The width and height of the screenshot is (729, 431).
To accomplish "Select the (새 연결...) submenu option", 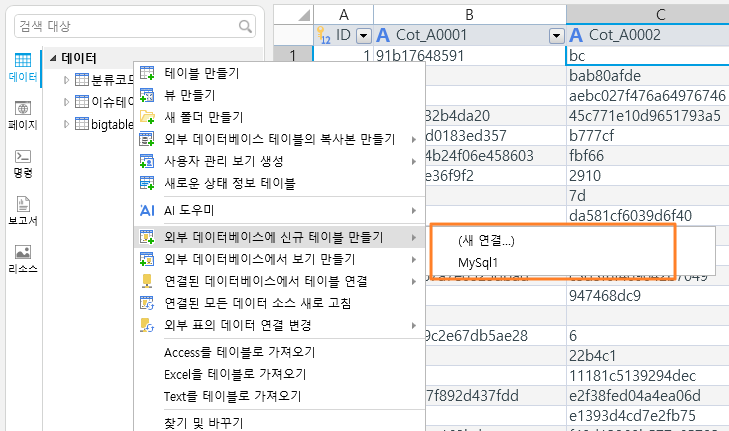I will pos(486,240).
